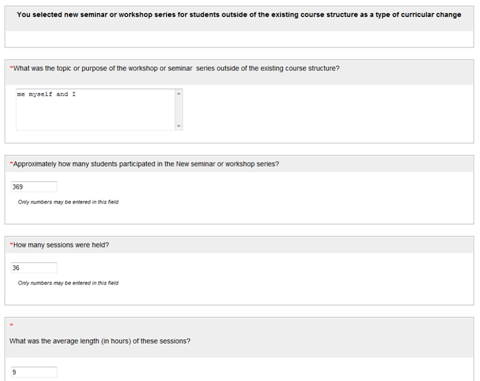Click the 'What was the topic or purpose' label
The image size is (480, 381).
coord(176,68)
